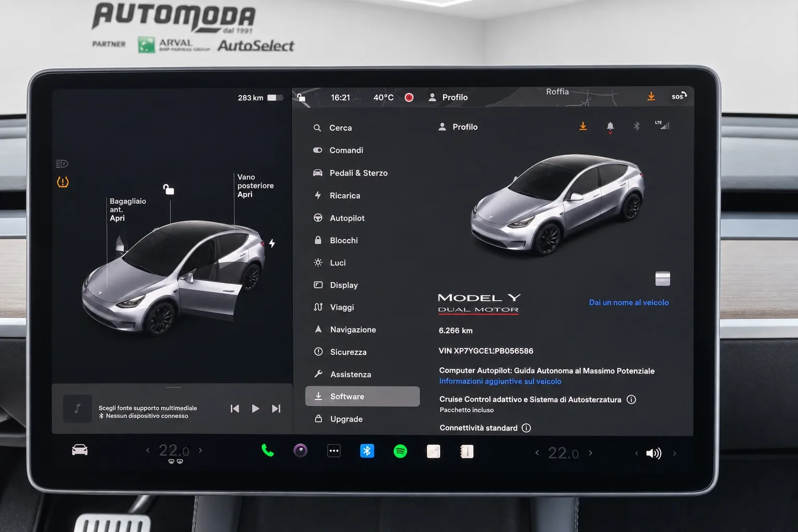Open the all apps three-dots launcher
Viewport: 798px width, 532px height.
[334, 451]
